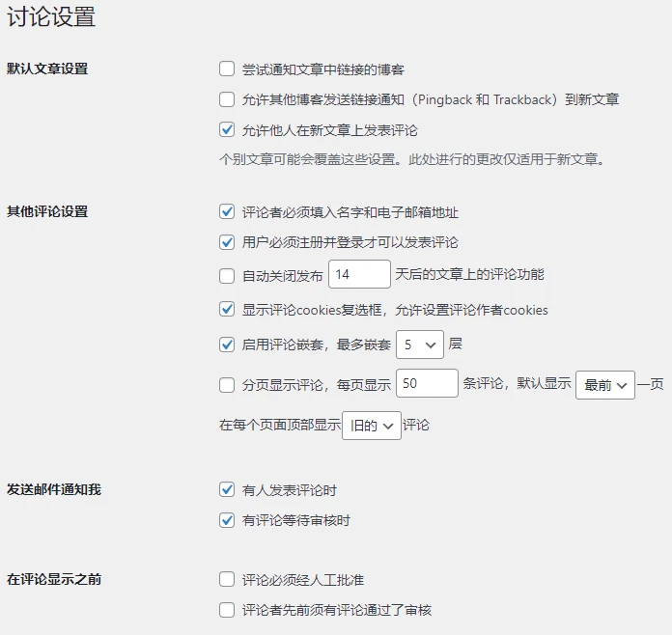Tick the '自动关闭发布' checkbox
Screen dimensions: 672x635
tap(227, 276)
